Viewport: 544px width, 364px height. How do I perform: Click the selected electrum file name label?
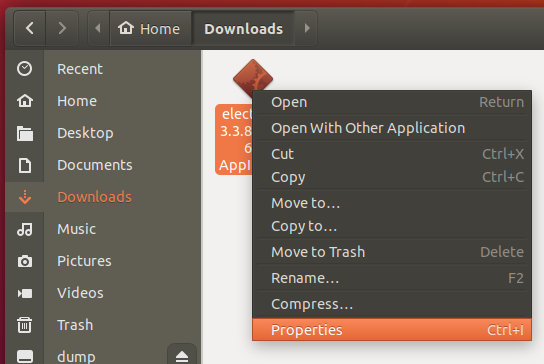pos(234,139)
